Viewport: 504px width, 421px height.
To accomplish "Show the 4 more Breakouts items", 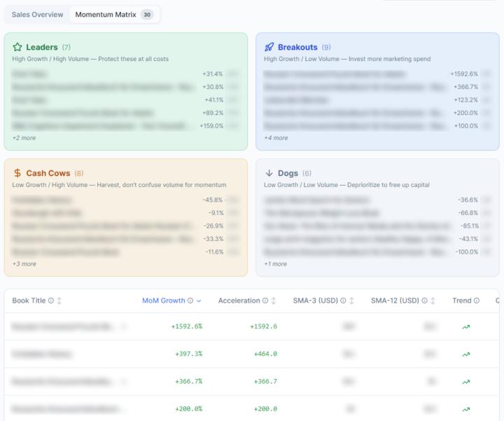I will 276,138.
